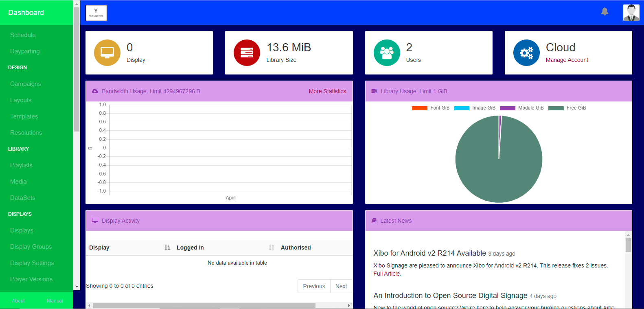Click the sidebar scroll down arrow
The height and width of the screenshot is (309, 644).
(77, 287)
